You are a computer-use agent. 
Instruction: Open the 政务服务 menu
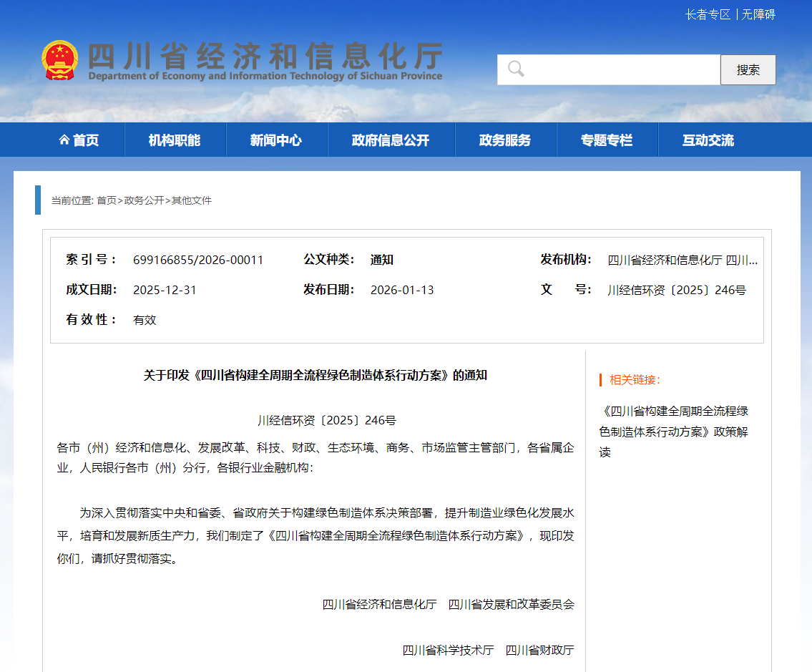[506, 139]
